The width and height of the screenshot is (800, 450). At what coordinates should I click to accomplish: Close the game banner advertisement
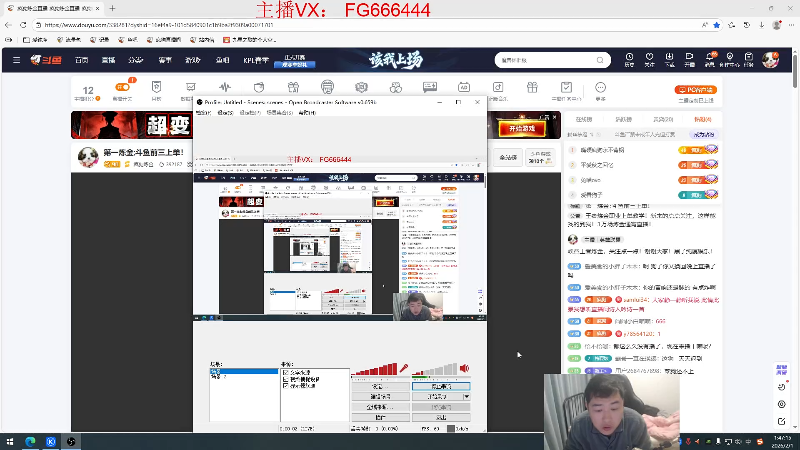(555, 117)
